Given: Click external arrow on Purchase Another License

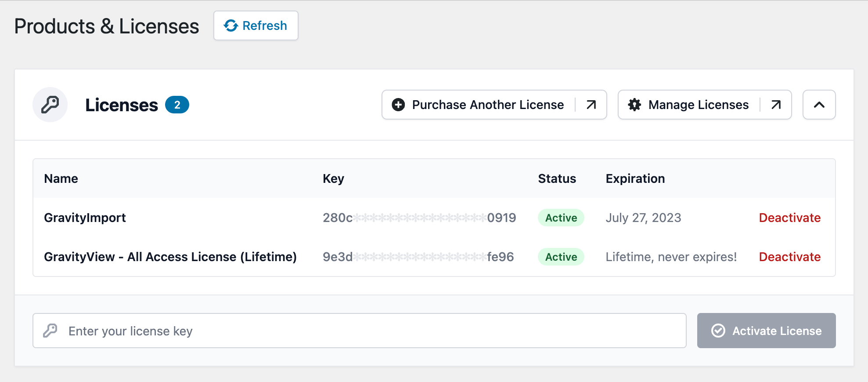Looking at the screenshot, I should click(591, 105).
